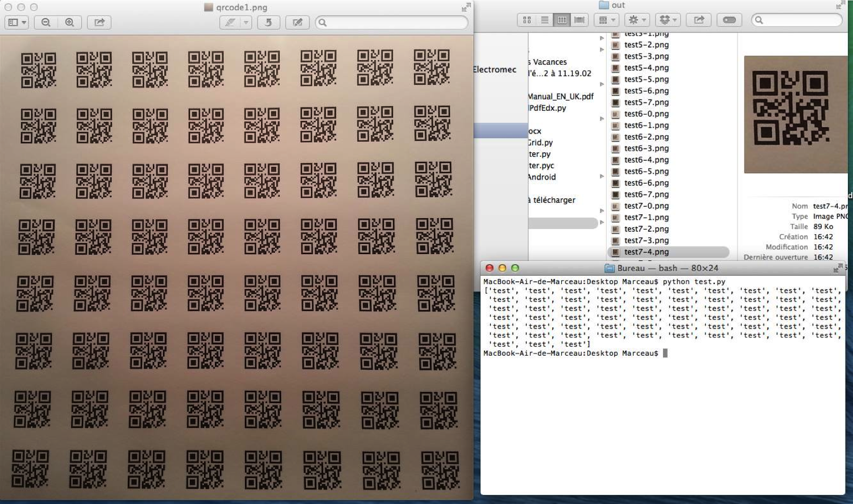Rotate the image with Preview's rotate button
The image size is (853, 504).
[268, 22]
